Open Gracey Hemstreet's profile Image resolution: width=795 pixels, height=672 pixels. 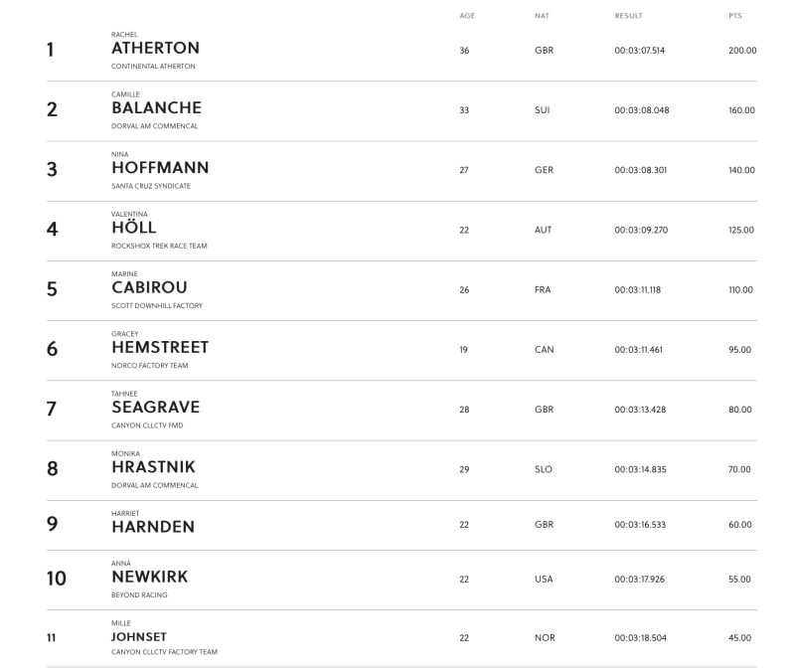(160, 348)
